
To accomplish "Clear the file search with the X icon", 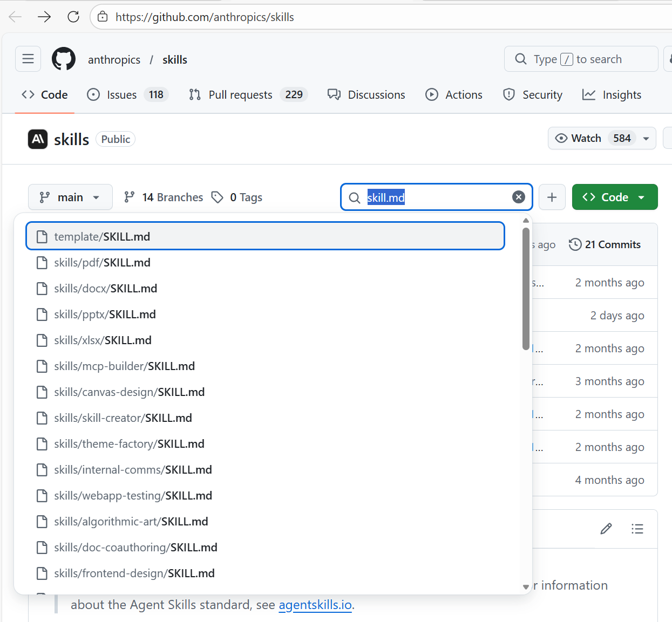I will pyautogui.click(x=519, y=197).
